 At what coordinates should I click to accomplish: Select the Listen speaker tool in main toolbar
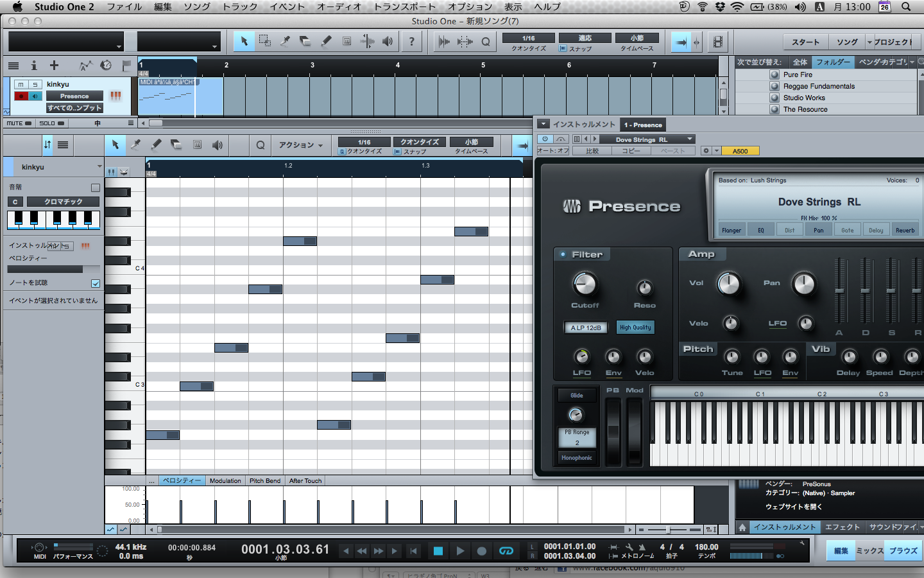pos(388,42)
